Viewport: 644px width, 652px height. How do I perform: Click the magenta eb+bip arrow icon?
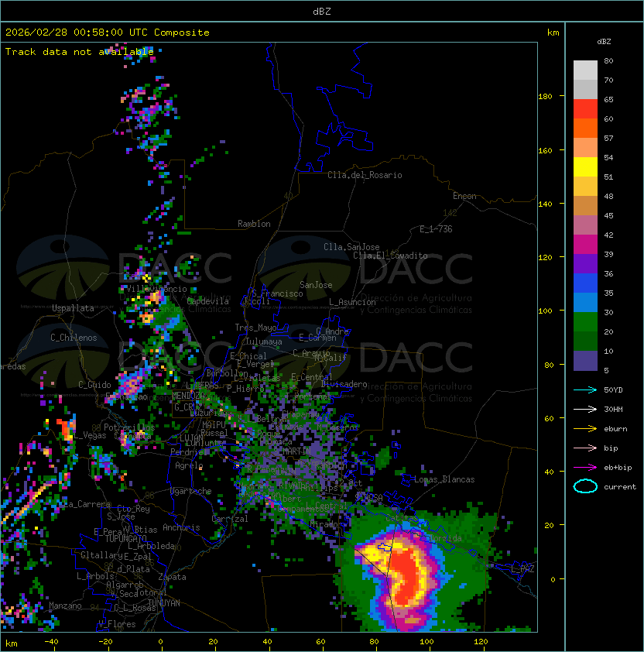pyautogui.click(x=585, y=468)
